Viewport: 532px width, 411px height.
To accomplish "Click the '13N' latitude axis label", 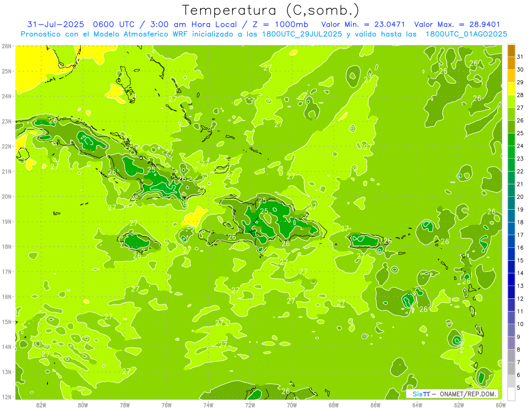I will pyautogui.click(x=7, y=372).
